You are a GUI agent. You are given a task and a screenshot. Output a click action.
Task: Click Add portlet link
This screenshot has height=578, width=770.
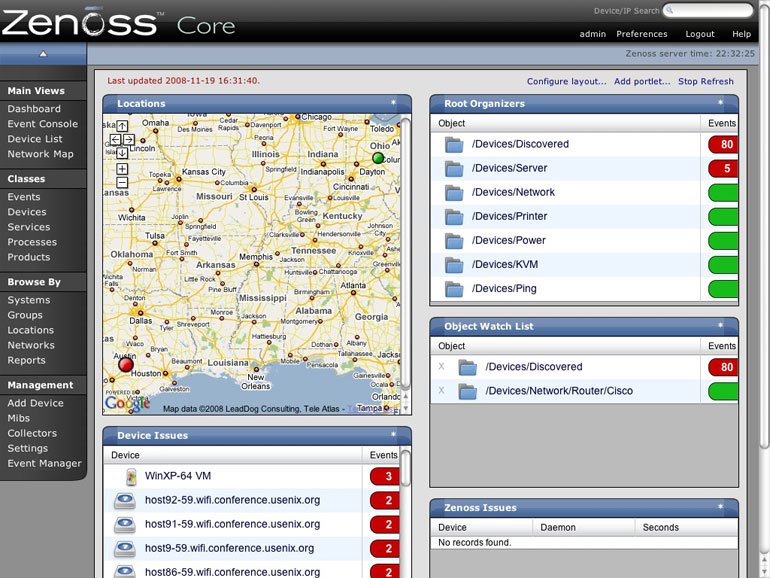click(642, 82)
